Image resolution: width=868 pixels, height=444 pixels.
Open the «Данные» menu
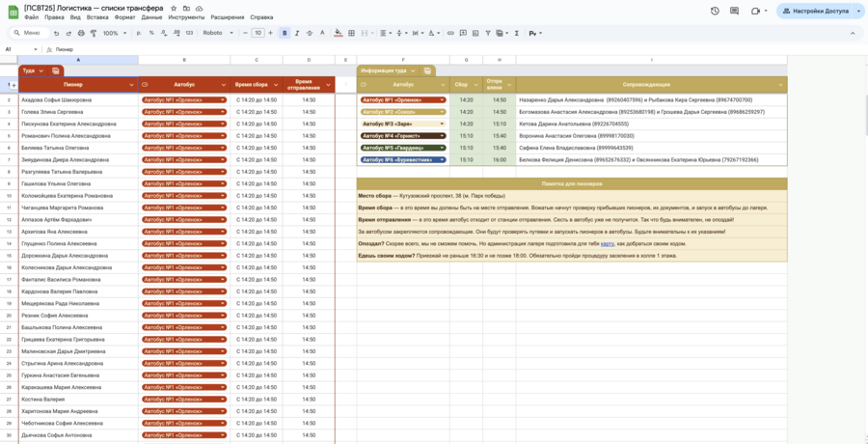pyautogui.click(x=151, y=17)
